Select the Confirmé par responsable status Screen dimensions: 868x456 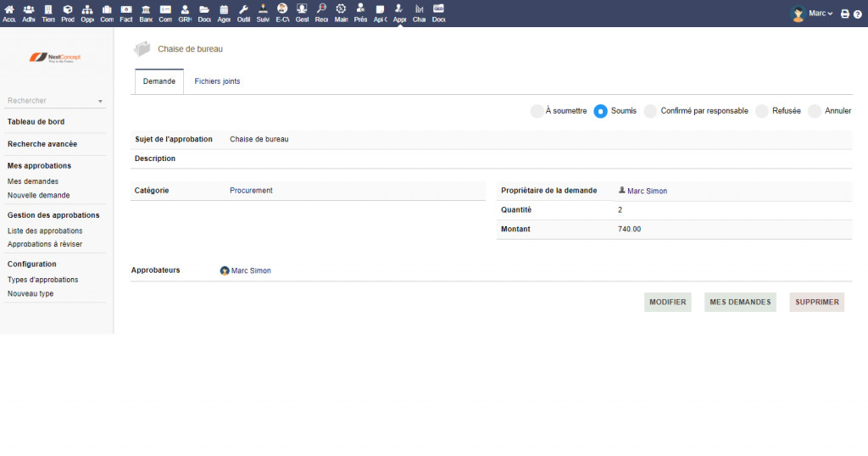click(x=650, y=111)
